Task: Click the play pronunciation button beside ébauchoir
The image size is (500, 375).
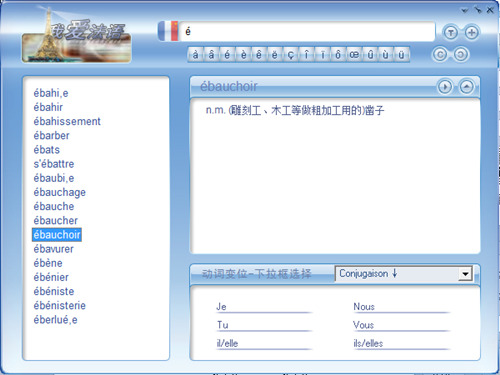Action: point(445,87)
